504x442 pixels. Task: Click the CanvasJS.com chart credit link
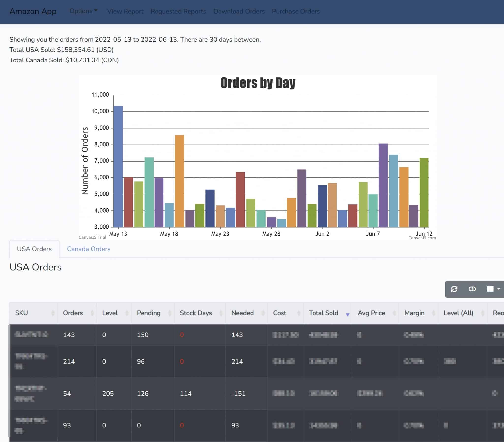click(x=422, y=238)
